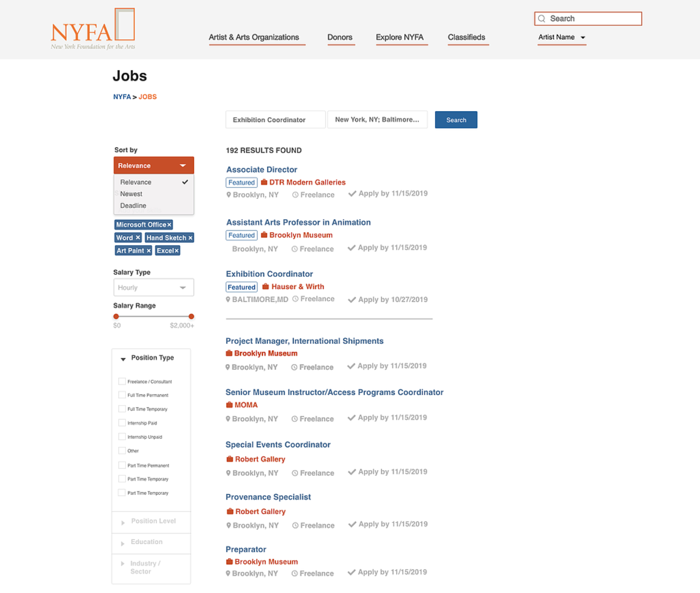The width and height of the screenshot is (700, 593).
Task: Check the Other position type box
Action: [x=122, y=450]
